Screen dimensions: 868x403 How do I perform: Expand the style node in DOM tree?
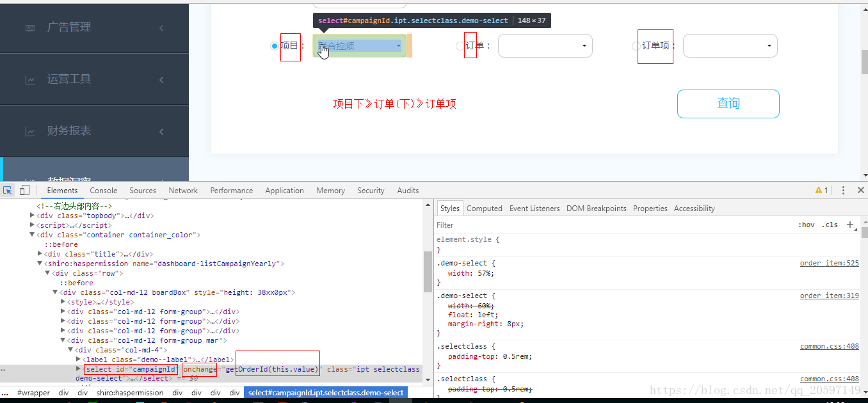[x=63, y=302]
